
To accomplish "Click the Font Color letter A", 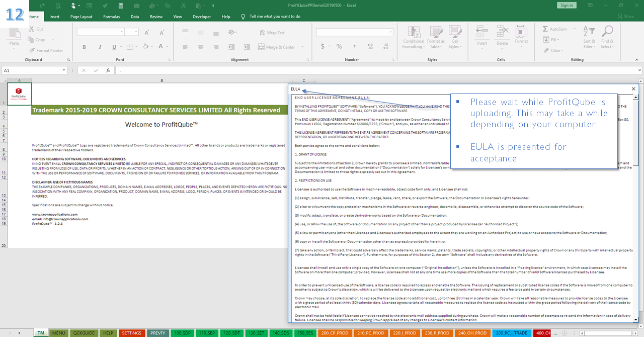I will [x=161, y=47].
